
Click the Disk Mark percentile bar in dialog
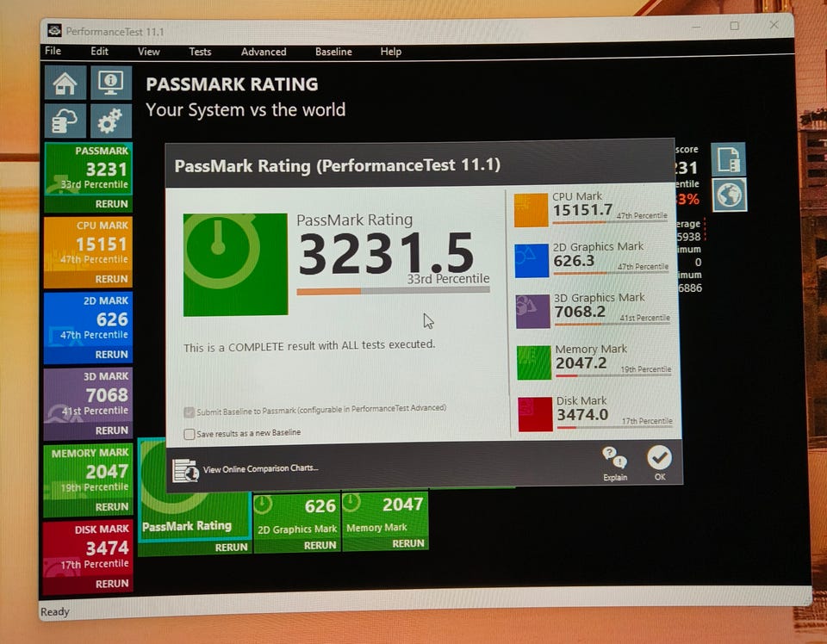pyautogui.click(x=615, y=427)
